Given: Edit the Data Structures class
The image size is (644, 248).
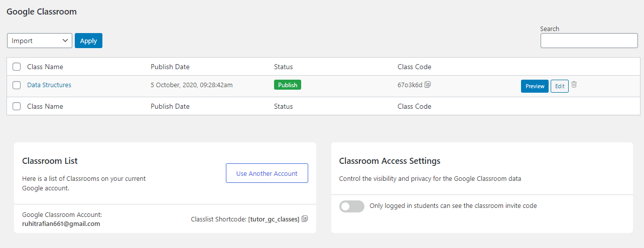Looking at the screenshot, I should point(559,86).
